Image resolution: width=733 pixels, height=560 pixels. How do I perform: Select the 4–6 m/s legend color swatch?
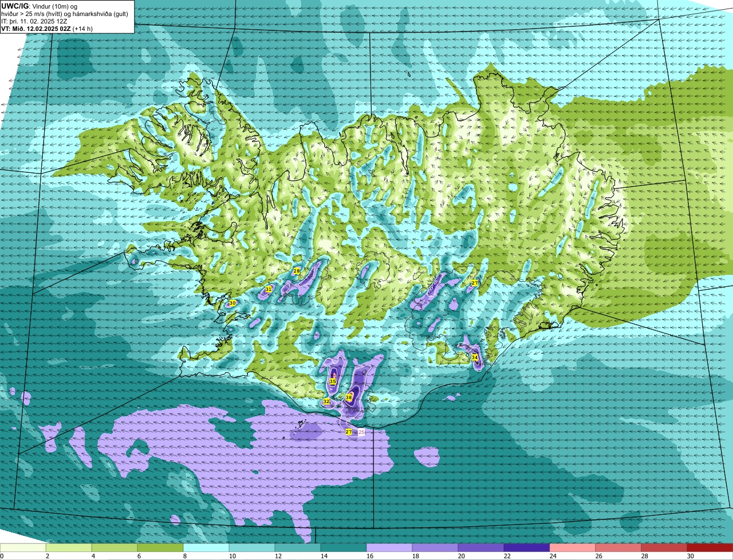click(x=115, y=547)
